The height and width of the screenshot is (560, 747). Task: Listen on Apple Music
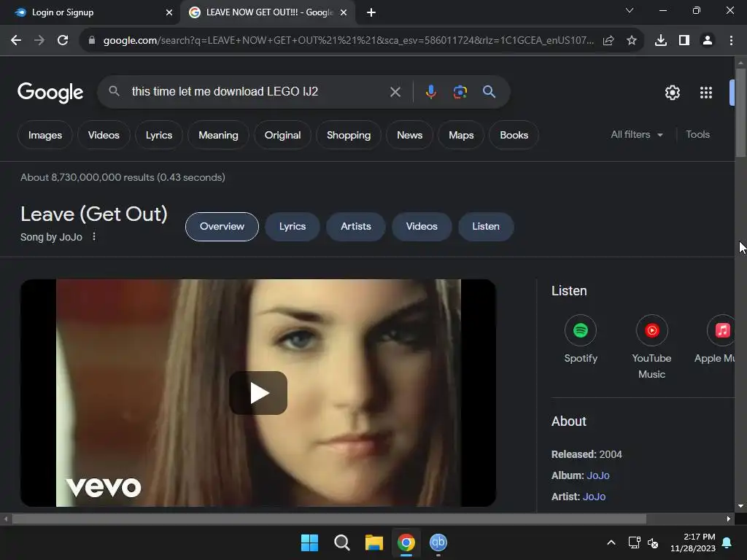tap(715, 339)
